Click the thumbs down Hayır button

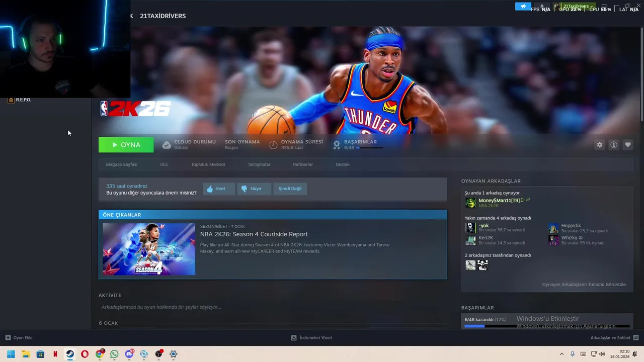point(254,189)
